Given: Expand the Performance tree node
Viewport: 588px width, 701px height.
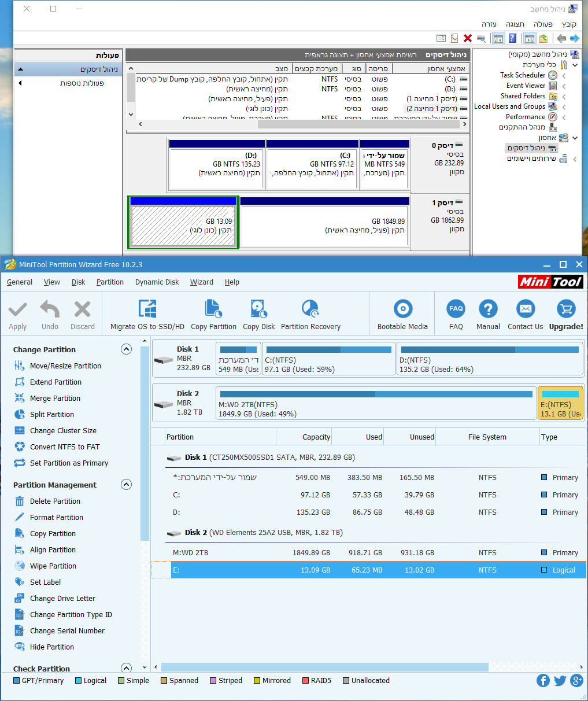Looking at the screenshot, I should click(564, 117).
